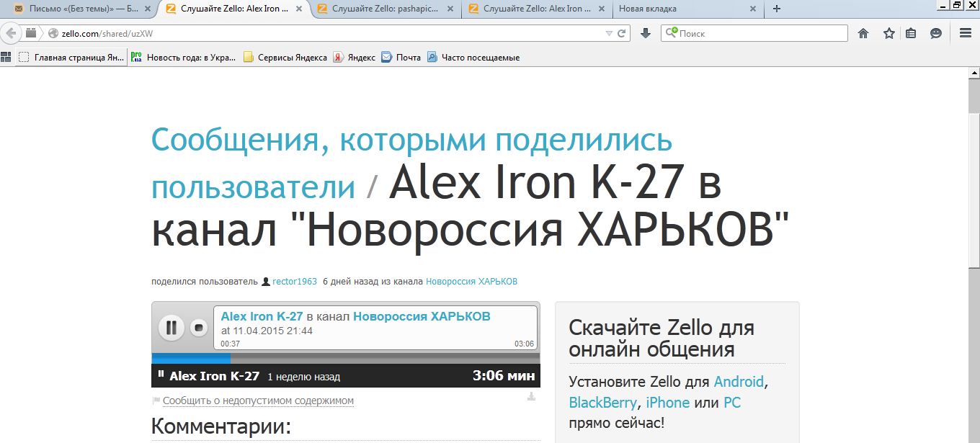980x443 pixels.
Task: Click the rector1963 user link
Action: 294,282
